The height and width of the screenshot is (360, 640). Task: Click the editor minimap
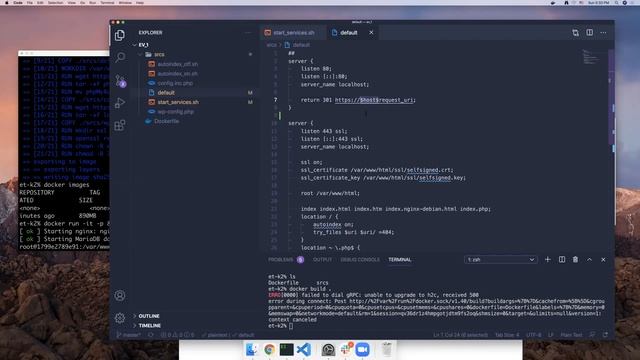[x=590, y=58]
